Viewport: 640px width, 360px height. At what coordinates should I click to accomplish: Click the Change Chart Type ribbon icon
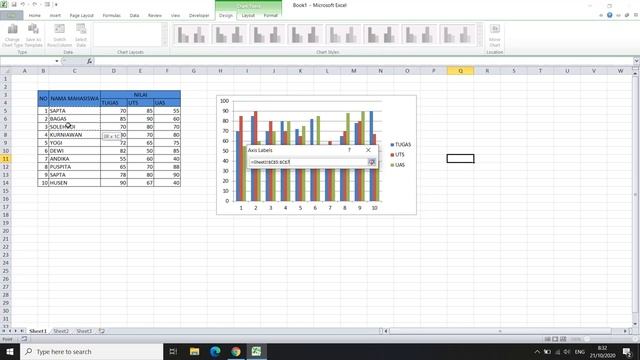[12, 35]
